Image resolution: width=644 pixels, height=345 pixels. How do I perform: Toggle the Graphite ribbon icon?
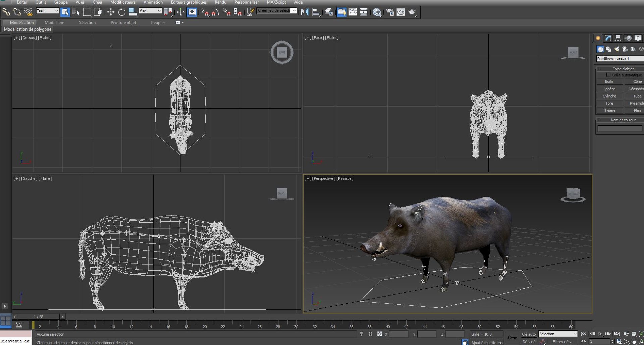(x=341, y=12)
